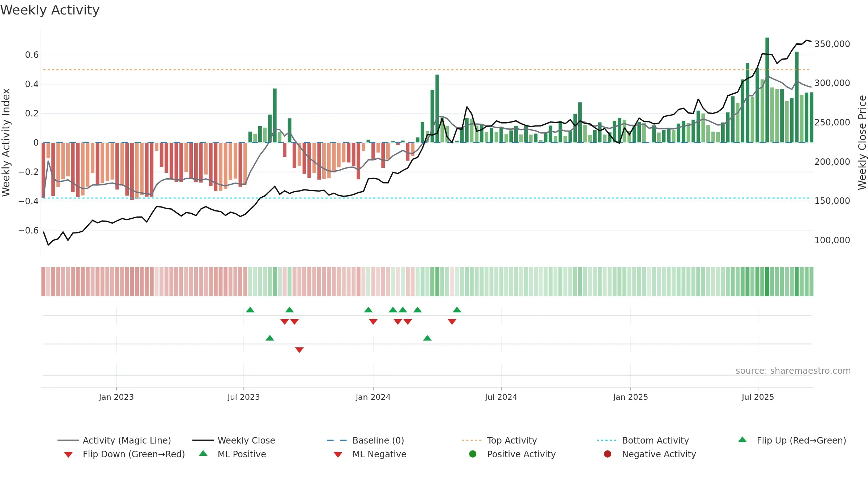Click the 0.2 left axis tick label

click(32, 114)
